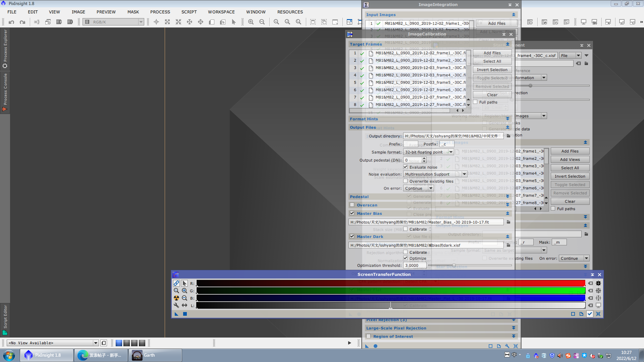The height and width of the screenshot is (362, 644).
Task: Open the Script Editor side panel
Action: coord(5,320)
